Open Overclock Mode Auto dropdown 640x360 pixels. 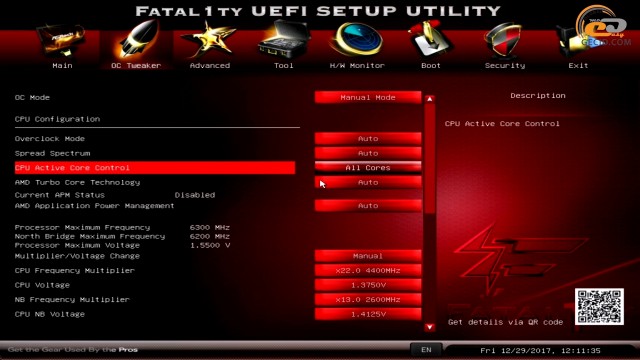(368, 138)
